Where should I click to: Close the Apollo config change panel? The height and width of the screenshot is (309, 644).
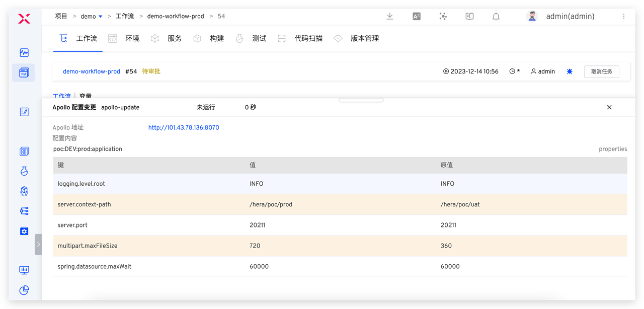point(609,107)
